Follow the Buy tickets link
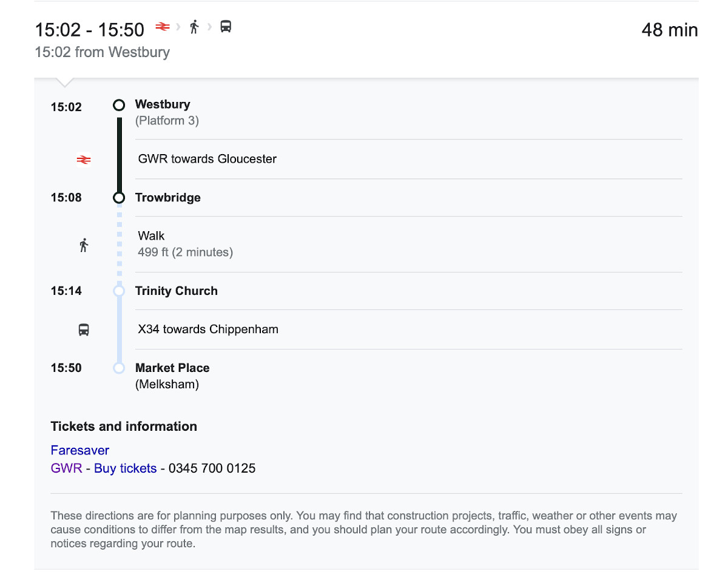 [x=125, y=468]
